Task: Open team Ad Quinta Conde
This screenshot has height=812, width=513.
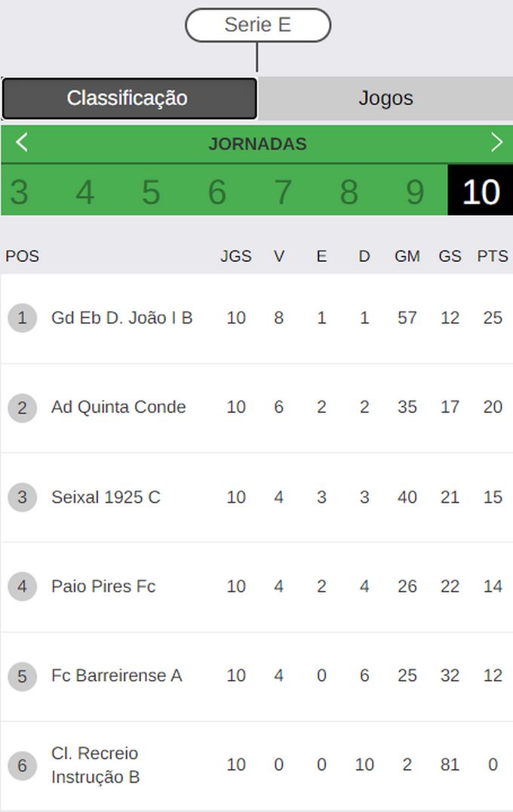Action: 118,407
